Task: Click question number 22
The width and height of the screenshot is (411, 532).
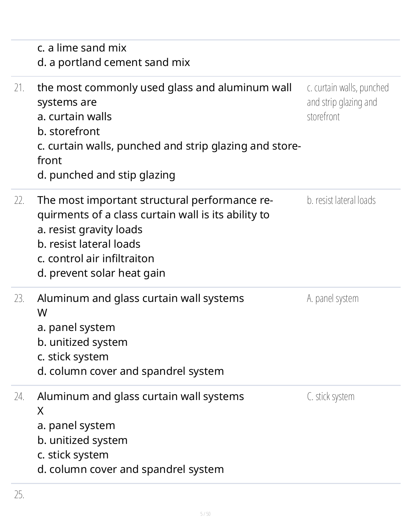Action: coord(19,201)
